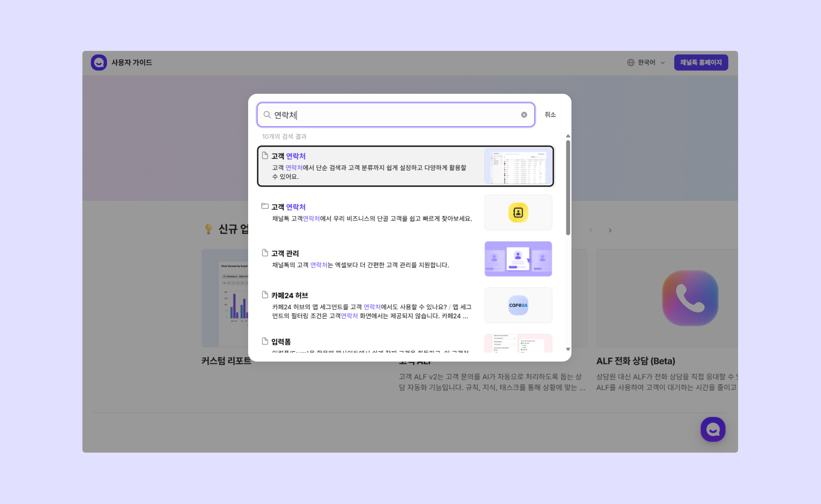Click the next carousel arrow chevron
This screenshot has width=821, height=504.
coord(610,230)
